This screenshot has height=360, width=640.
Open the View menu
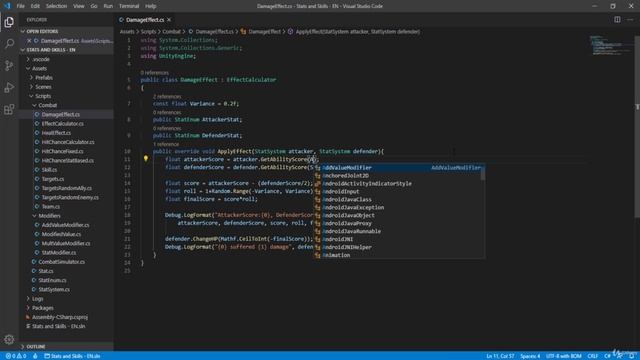pyautogui.click(x=79, y=6)
